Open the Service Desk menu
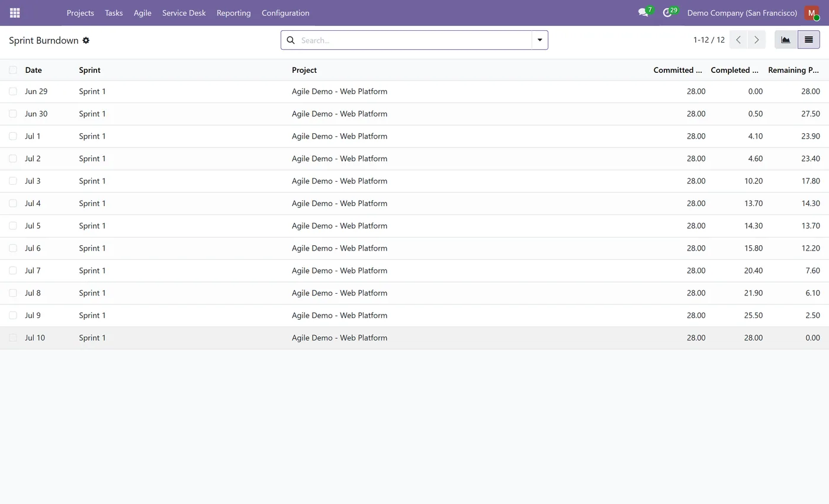The height and width of the screenshot is (504, 829). pos(184,12)
